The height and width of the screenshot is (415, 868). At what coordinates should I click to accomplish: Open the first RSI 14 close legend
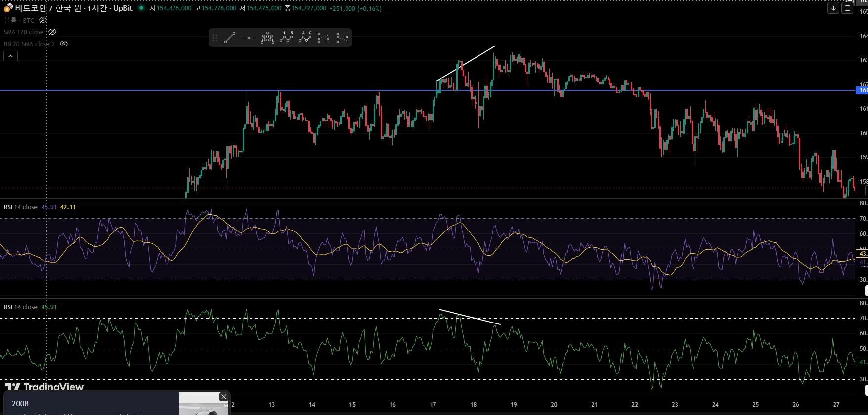pos(21,207)
